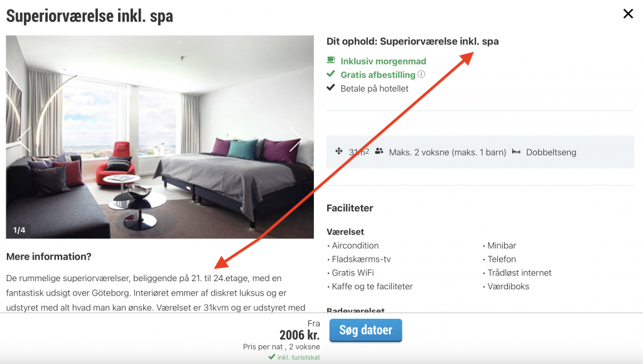This screenshot has height=364, width=643.
Task: Click the 1/4 photo counter
Action: (19, 230)
